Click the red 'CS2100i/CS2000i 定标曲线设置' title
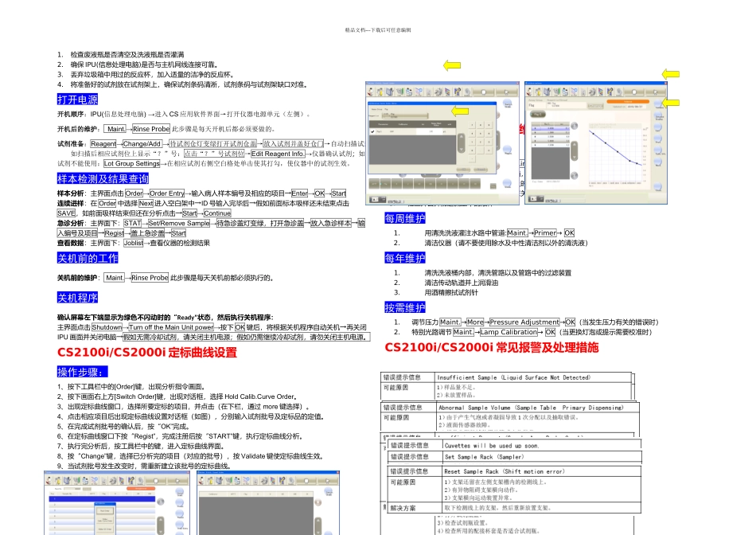The image size is (756, 535). (147, 353)
